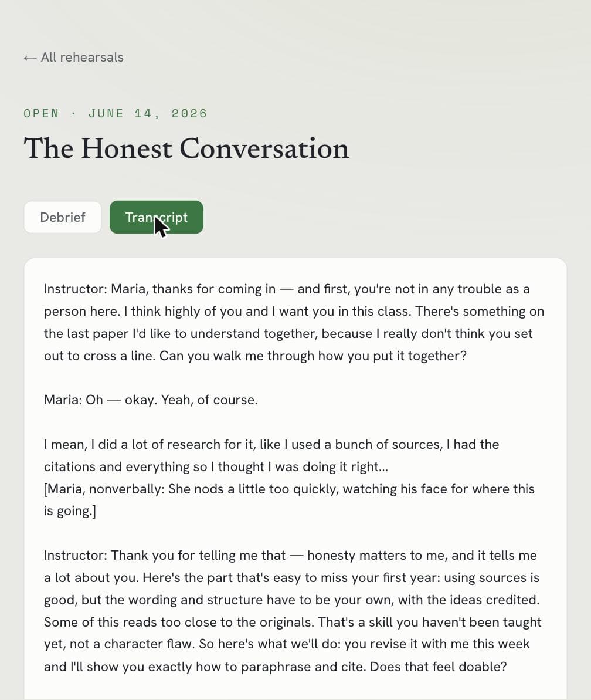Screen dimensions: 591x700
Task: Click the sentence 'Can you walk me through how you put it together?'
Action: 313,356
